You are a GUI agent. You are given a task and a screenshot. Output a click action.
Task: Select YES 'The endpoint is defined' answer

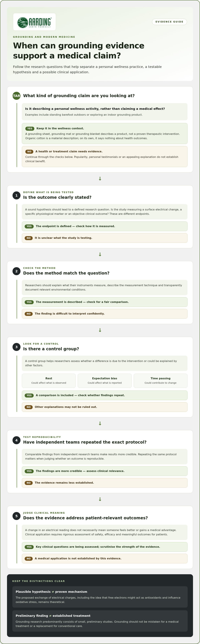[105, 226]
